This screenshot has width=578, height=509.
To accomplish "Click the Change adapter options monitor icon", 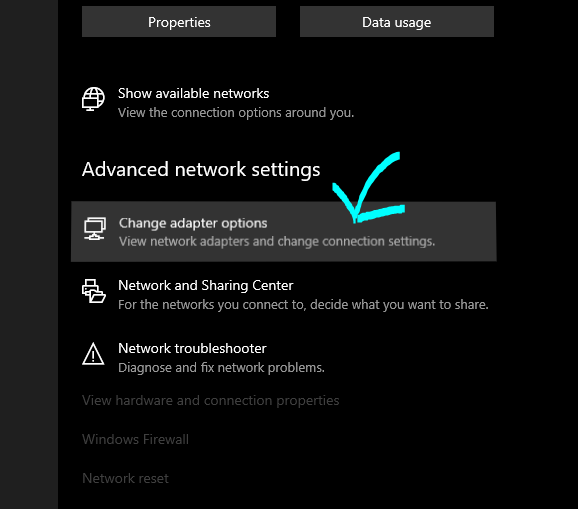I will [94, 229].
